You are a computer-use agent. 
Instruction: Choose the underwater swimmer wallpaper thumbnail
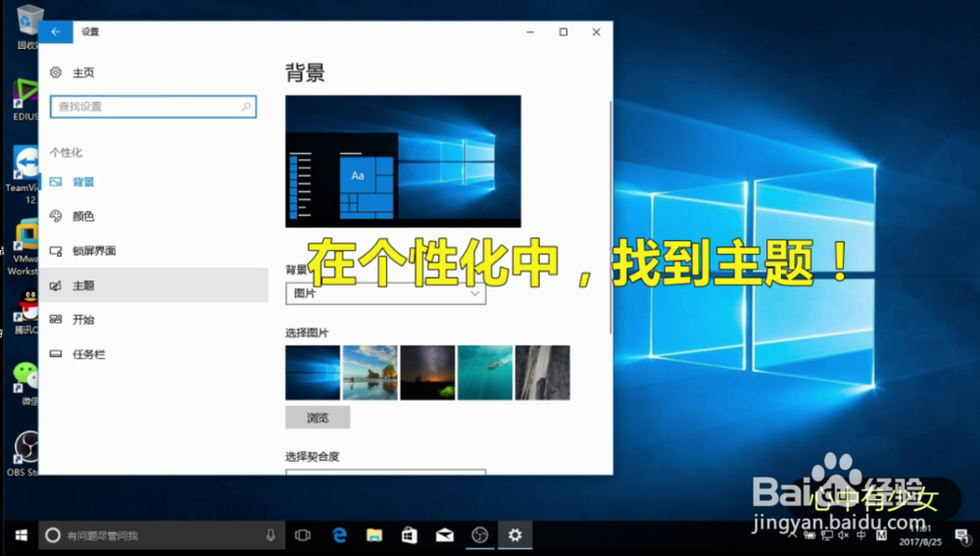(x=485, y=373)
